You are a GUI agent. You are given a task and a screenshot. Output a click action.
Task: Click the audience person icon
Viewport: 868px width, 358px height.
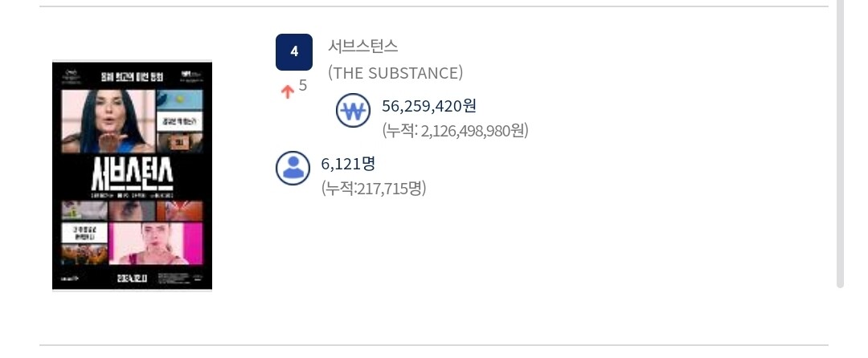[293, 167]
